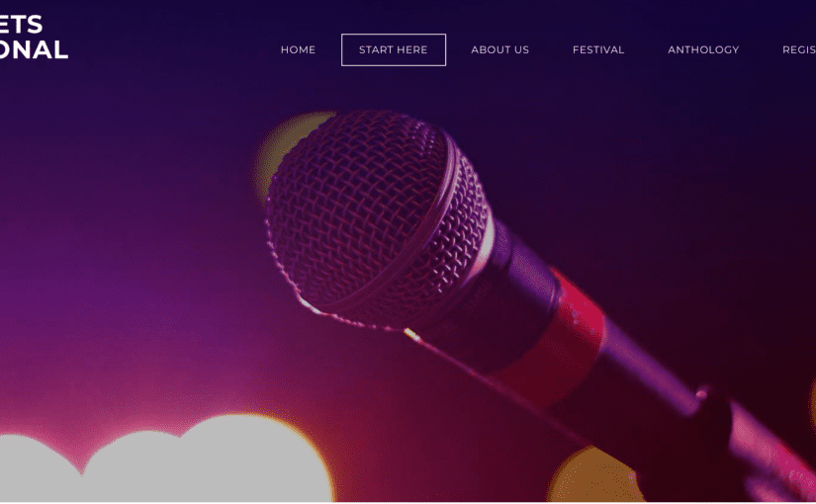Select ANTHOLOGY in the navigation bar

coord(703,50)
